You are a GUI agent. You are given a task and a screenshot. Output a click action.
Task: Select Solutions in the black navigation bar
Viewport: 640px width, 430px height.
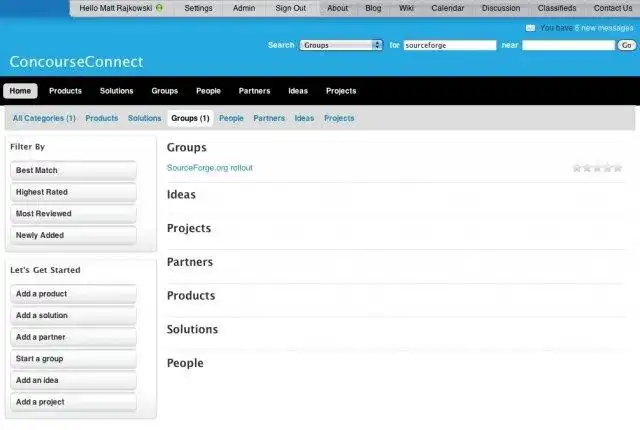click(x=116, y=91)
